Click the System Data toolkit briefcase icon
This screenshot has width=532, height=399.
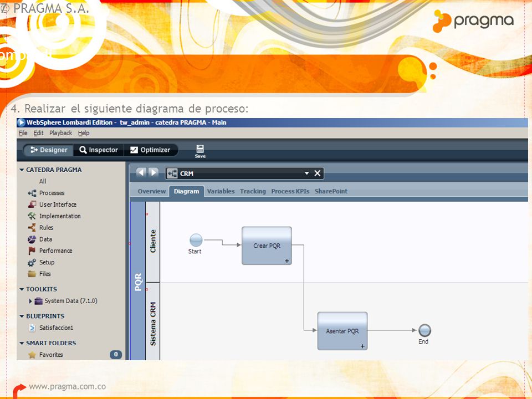[x=39, y=301]
